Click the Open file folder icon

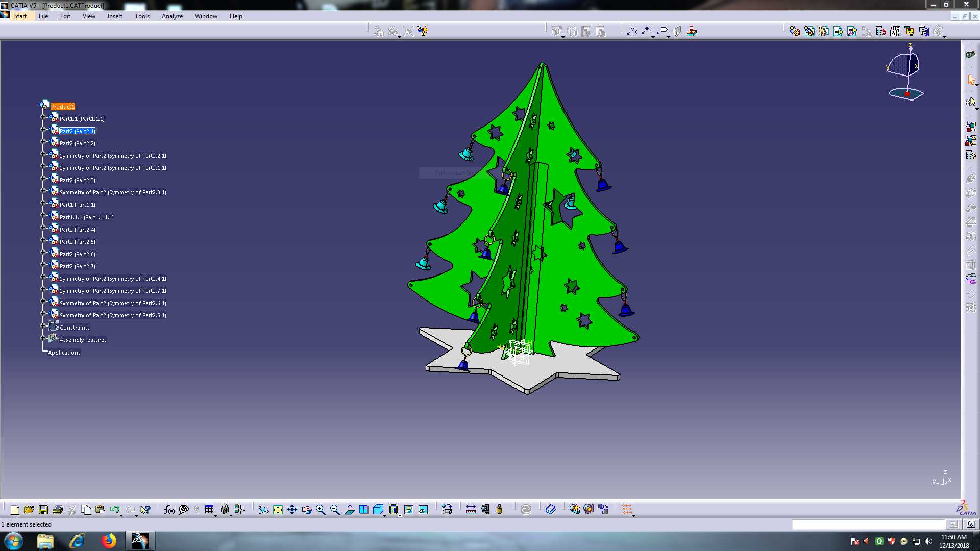coord(29,509)
